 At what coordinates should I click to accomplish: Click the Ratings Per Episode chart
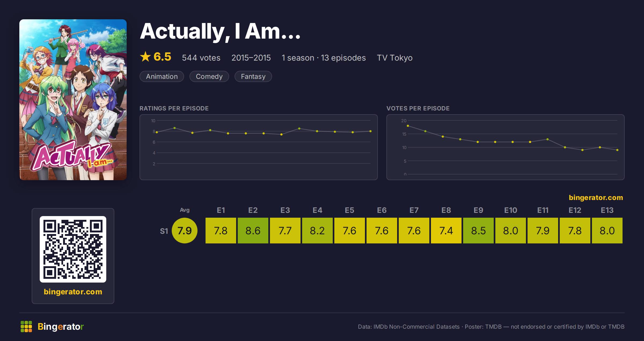[x=259, y=147]
